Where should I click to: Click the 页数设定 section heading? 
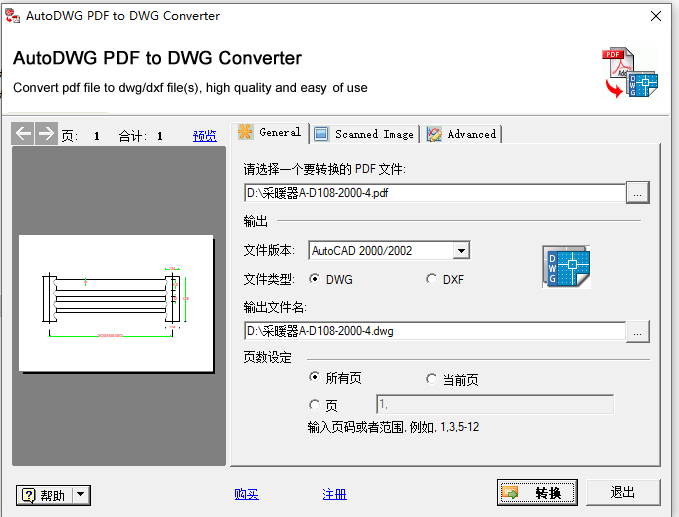pos(268,358)
